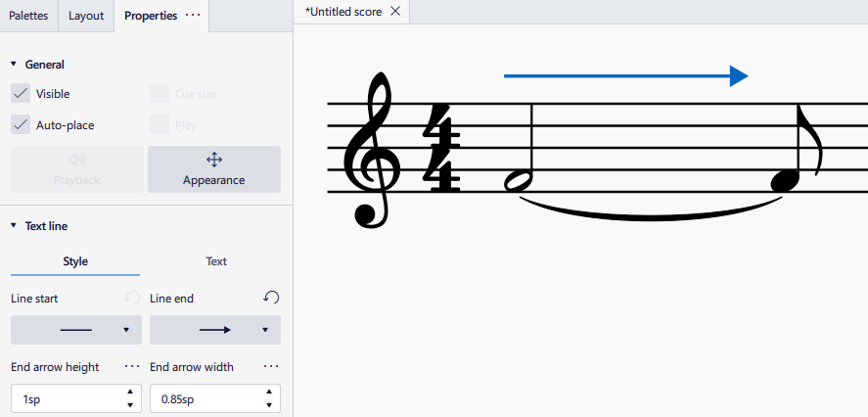Switch to the Layout tab
The width and height of the screenshot is (868, 417).
tap(86, 16)
